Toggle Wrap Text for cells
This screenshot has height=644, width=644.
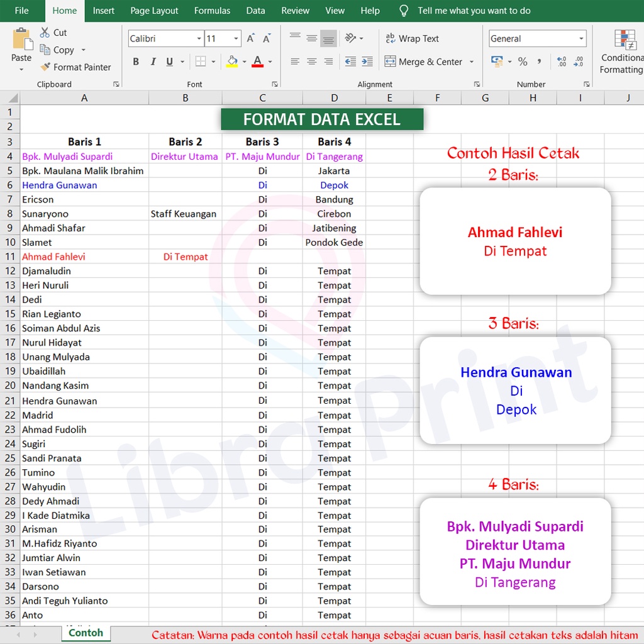pos(412,39)
